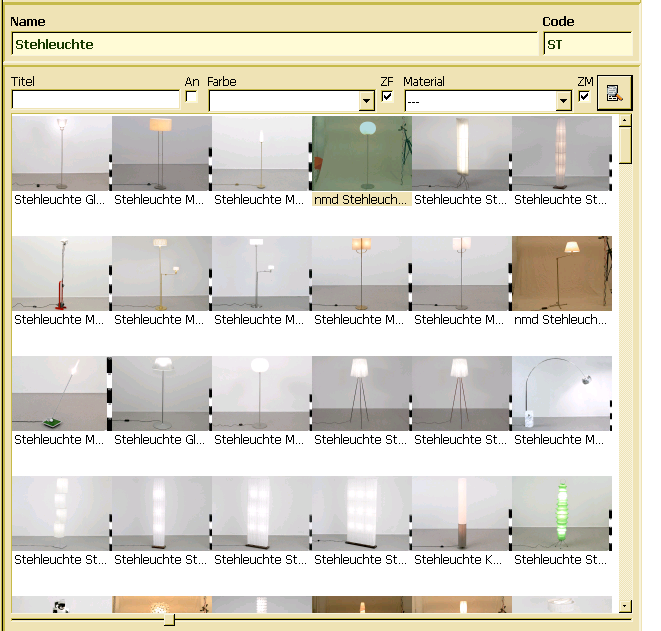The image size is (661, 631).
Task: Click the thumbnail size slider handle
Action: pyautogui.click(x=169, y=620)
